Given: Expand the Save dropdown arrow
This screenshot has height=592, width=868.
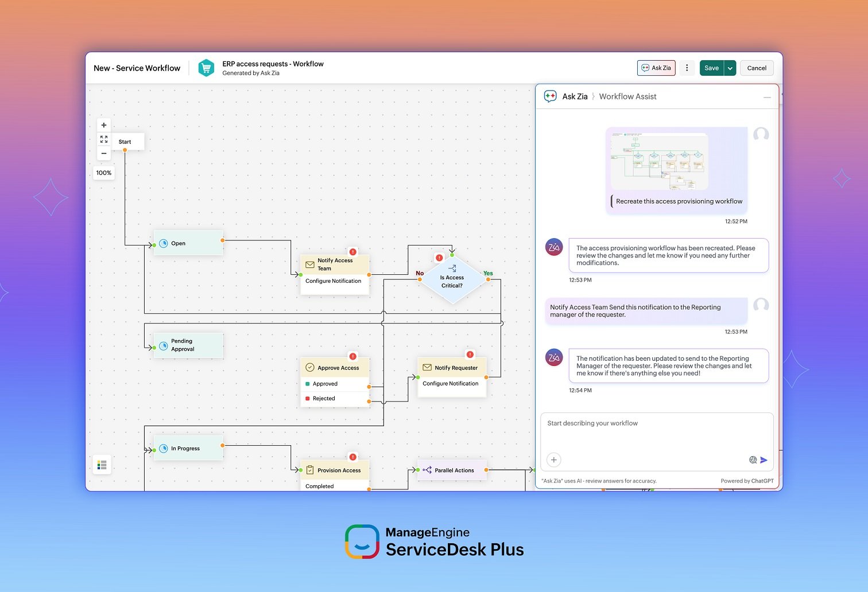Looking at the screenshot, I should point(730,68).
